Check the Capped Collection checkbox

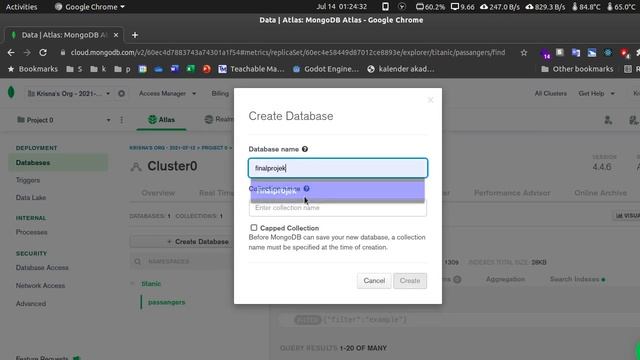point(253,227)
